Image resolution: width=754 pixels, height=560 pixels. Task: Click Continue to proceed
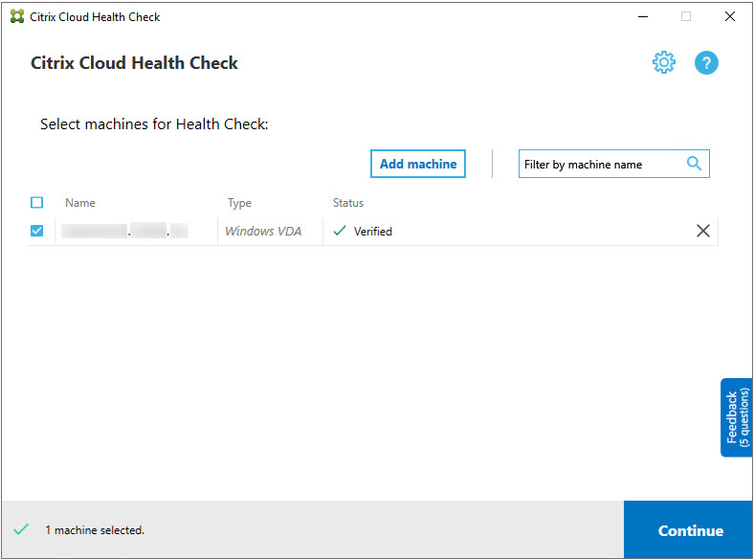(x=689, y=529)
